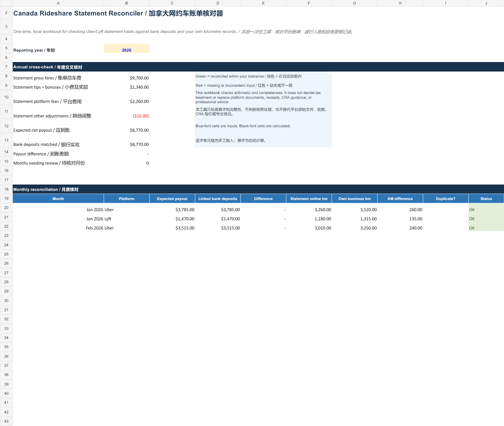Select the other adjustments value ($10.00)
Screen dimensions: 504x426
141,116
